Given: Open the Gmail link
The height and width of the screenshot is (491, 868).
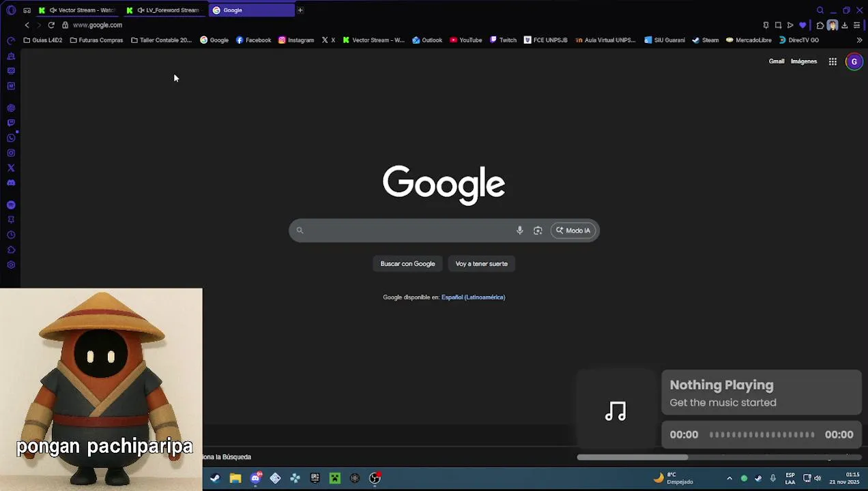Looking at the screenshot, I should coord(777,61).
